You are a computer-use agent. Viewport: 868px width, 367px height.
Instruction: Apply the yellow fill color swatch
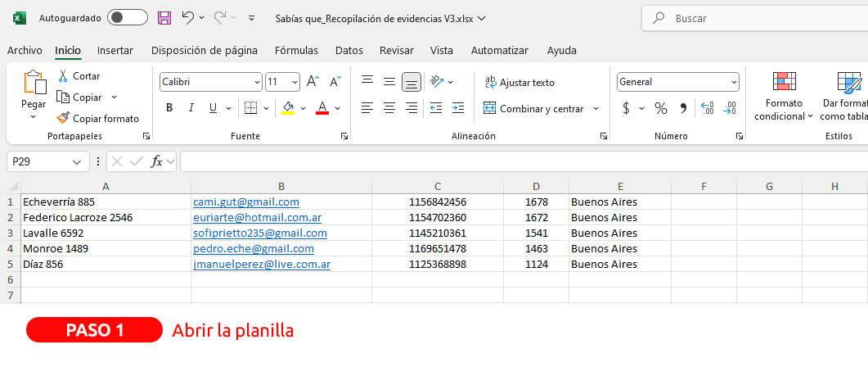click(288, 108)
